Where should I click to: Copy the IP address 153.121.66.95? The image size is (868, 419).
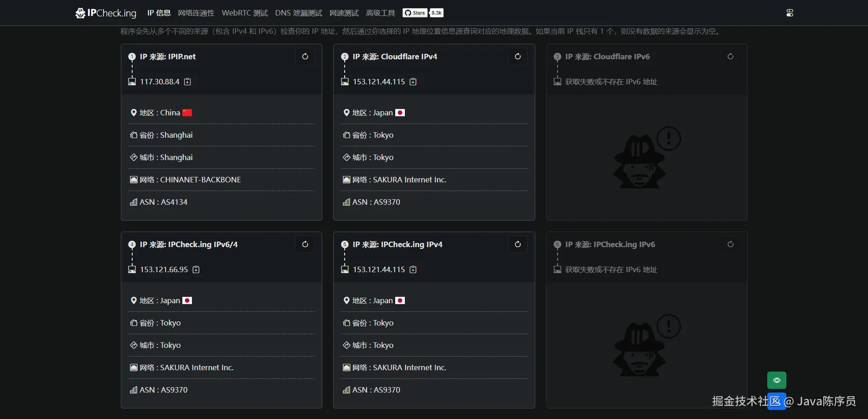tap(196, 270)
